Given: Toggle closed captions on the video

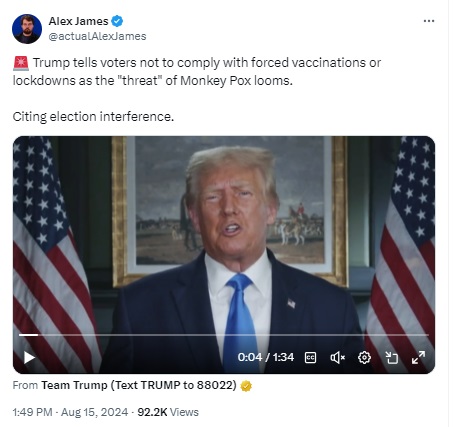Looking at the screenshot, I should point(310,358).
